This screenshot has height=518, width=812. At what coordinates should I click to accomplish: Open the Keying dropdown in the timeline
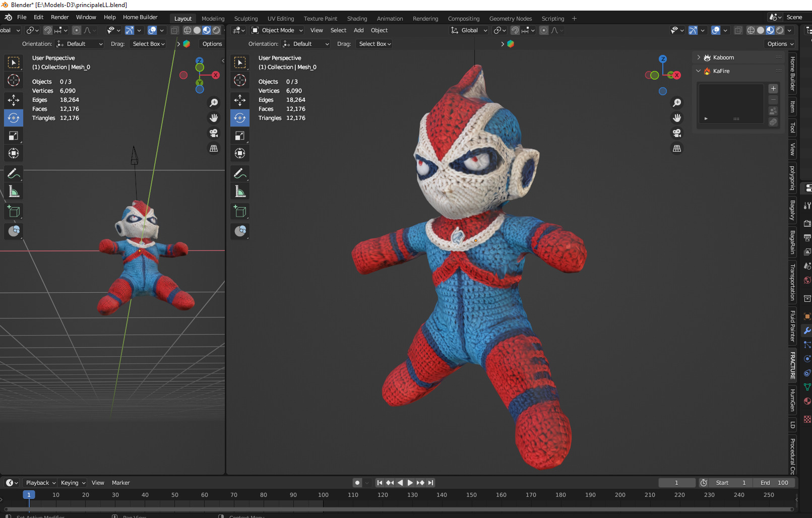point(73,483)
